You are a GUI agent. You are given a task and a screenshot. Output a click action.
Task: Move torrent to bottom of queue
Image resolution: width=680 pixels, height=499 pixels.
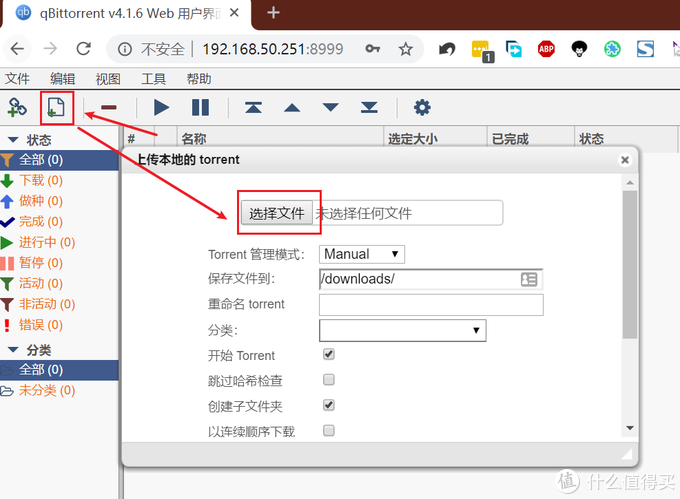(369, 108)
